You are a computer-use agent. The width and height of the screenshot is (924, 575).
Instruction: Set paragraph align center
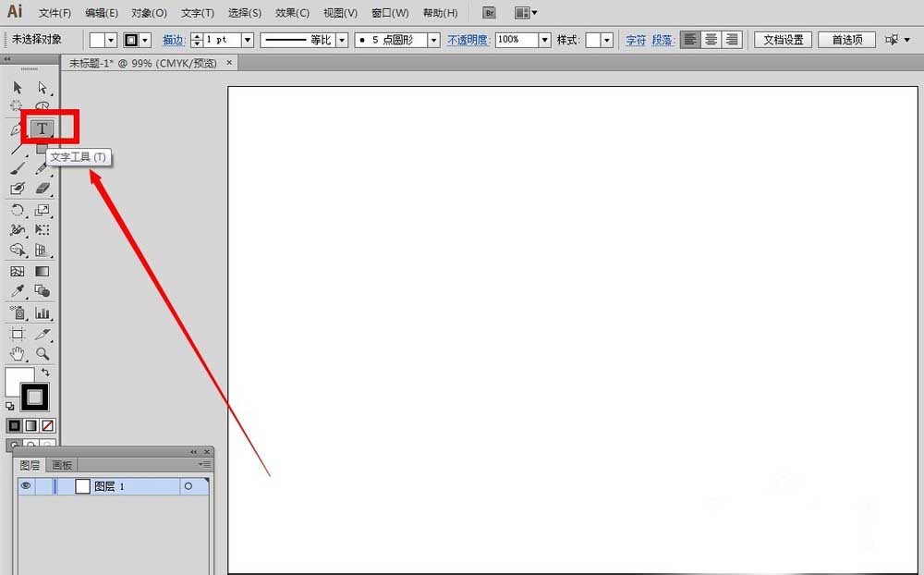[711, 40]
